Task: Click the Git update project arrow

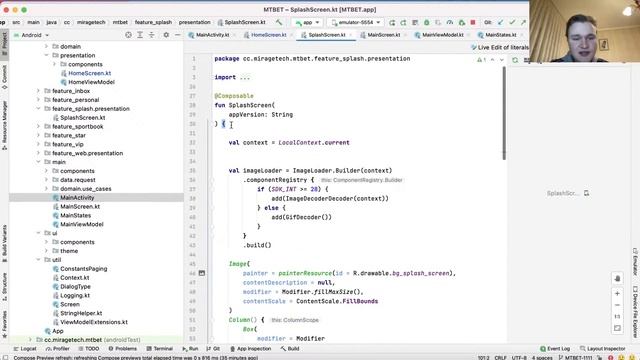Action: click(501, 22)
